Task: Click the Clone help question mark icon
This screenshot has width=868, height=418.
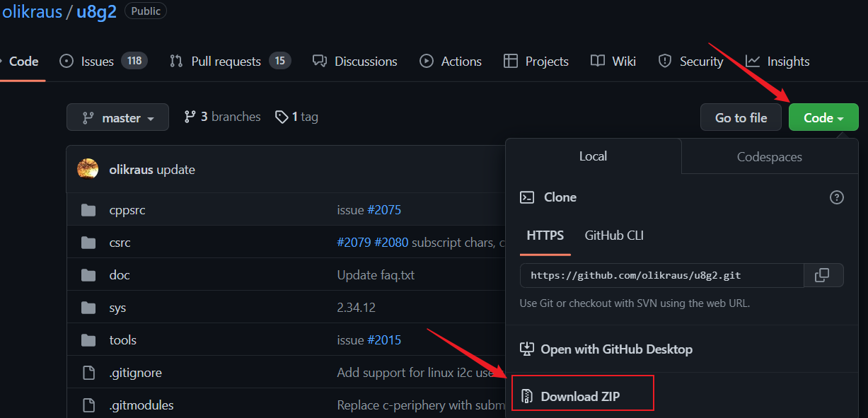Action: 837,197
